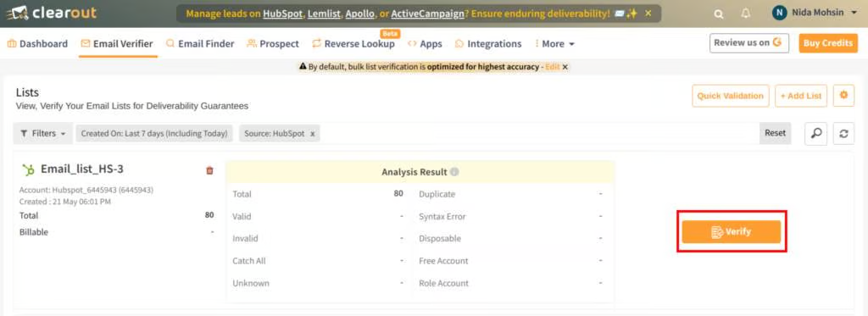Click the Account: Hubspot_6445943 text

(86, 190)
